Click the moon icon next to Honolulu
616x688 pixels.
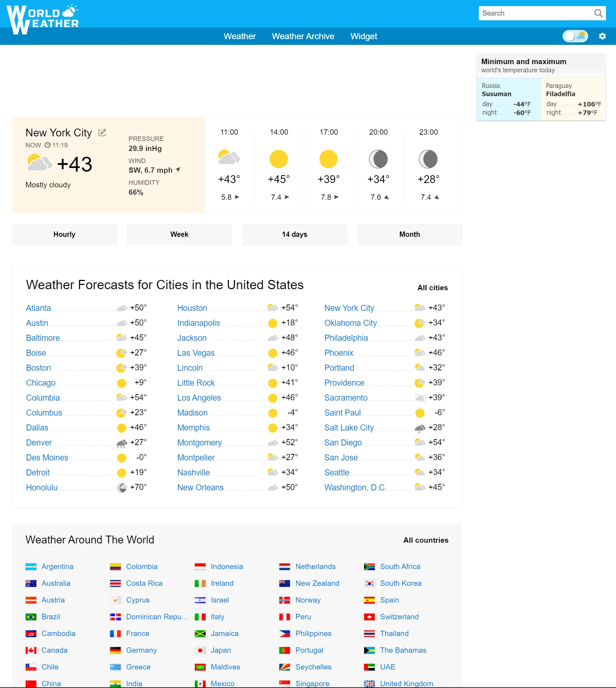[121, 488]
